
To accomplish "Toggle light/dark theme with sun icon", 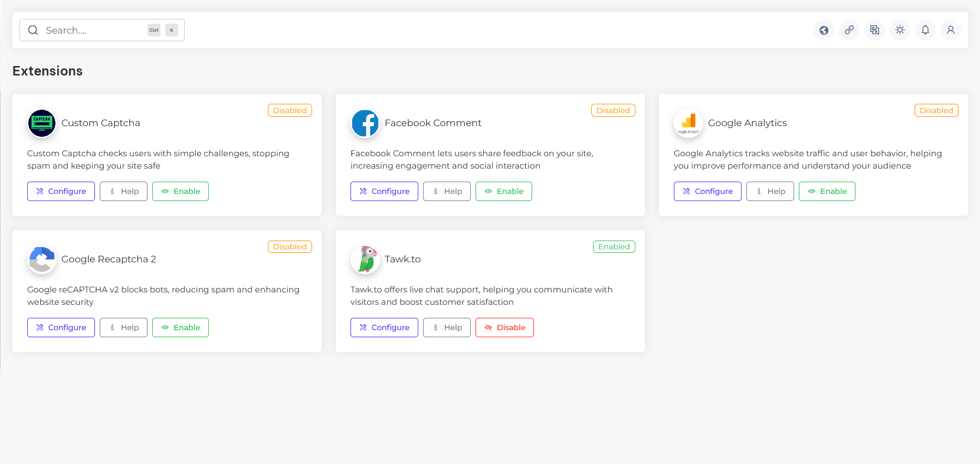I will point(900,30).
